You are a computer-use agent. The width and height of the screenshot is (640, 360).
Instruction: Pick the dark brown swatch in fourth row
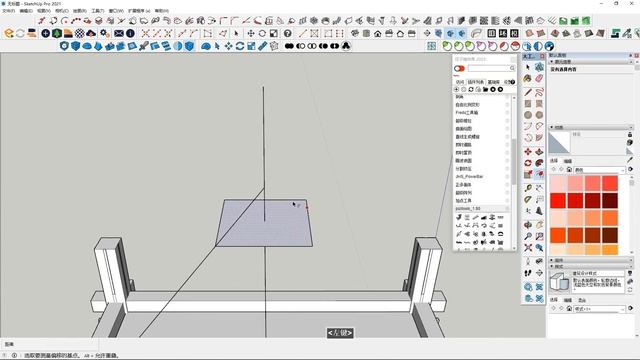[610, 236]
